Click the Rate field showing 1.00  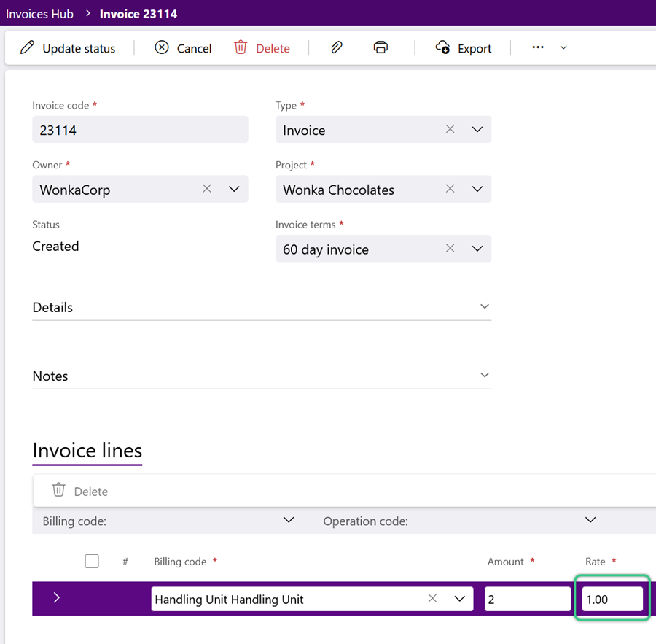click(x=612, y=600)
